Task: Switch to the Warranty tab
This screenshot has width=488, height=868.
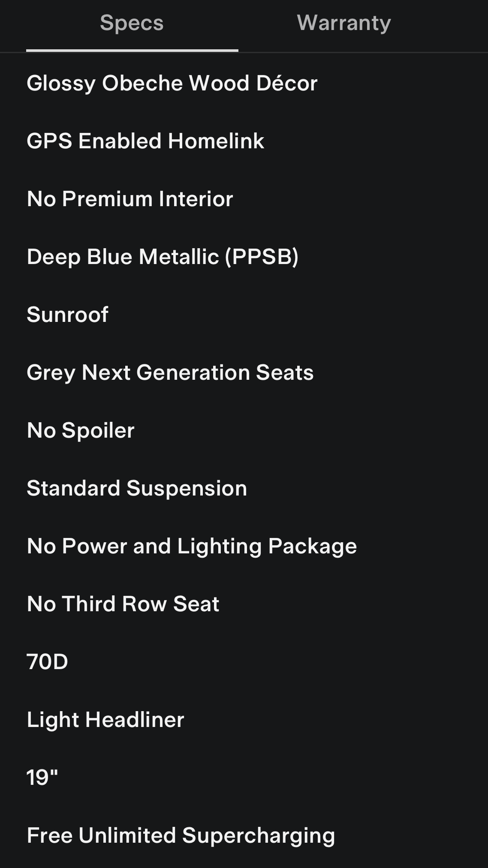Action: (x=343, y=23)
